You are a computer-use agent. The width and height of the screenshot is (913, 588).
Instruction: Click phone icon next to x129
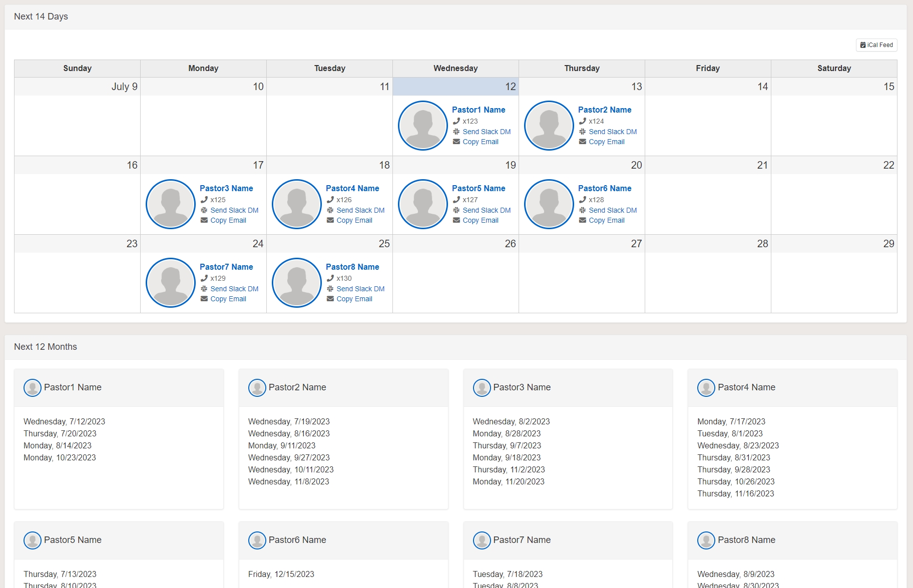click(x=204, y=278)
